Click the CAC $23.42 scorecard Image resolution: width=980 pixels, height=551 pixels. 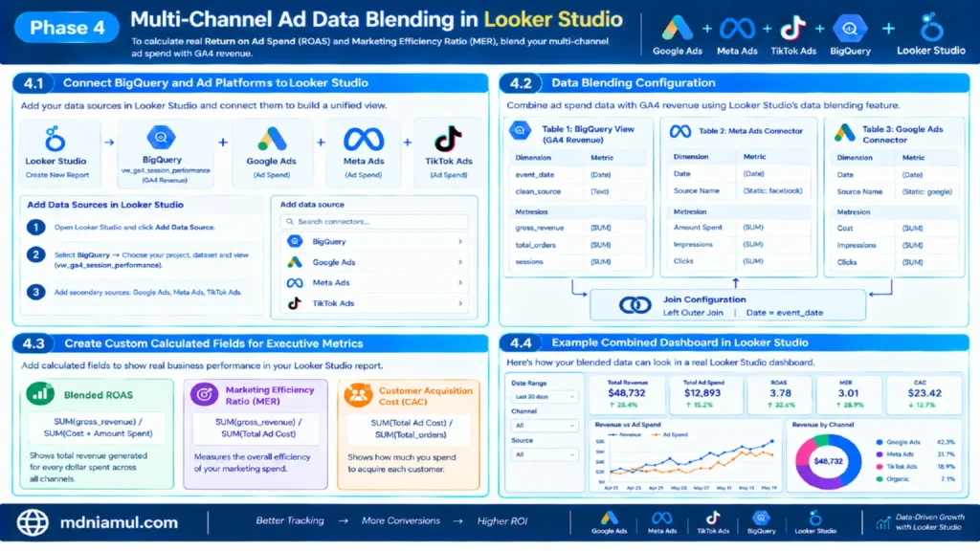click(924, 393)
